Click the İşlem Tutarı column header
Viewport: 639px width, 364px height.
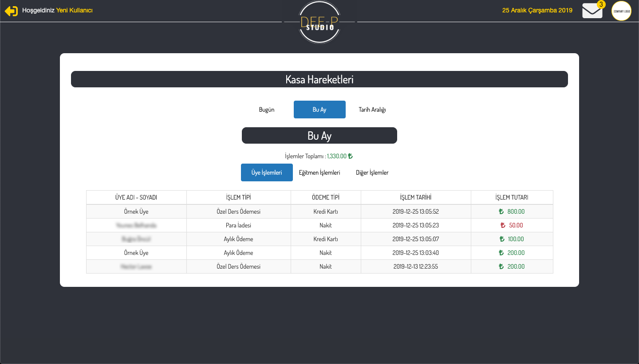pyautogui.click(x=512, y=197)
